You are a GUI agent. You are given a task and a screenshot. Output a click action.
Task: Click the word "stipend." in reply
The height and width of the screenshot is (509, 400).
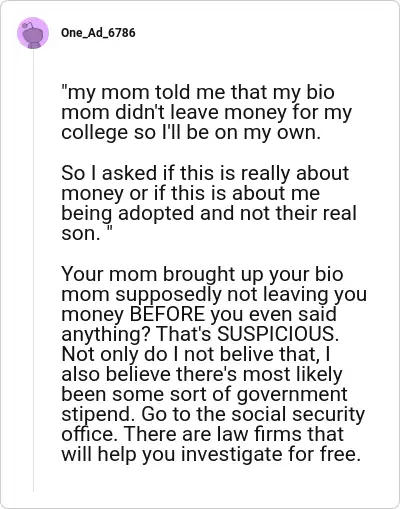point(99,415)
